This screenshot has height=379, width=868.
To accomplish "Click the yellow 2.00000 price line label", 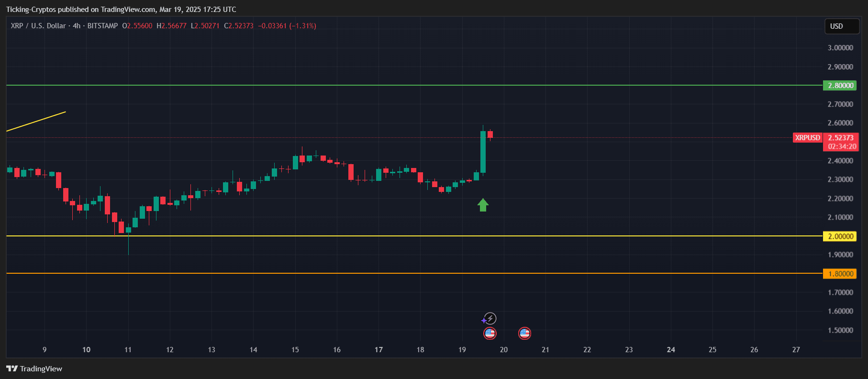I will coord(840,236).
